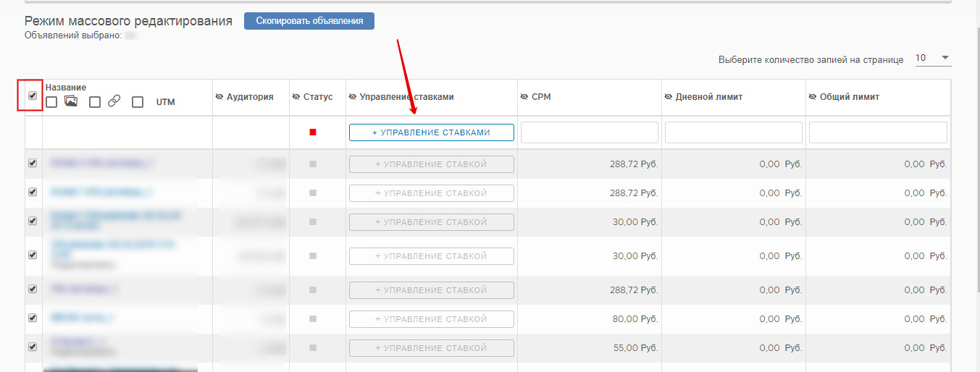Screen dimensions: 980x372
Task: Hide the Статус column via its eye icon
Action: point(296,97)
